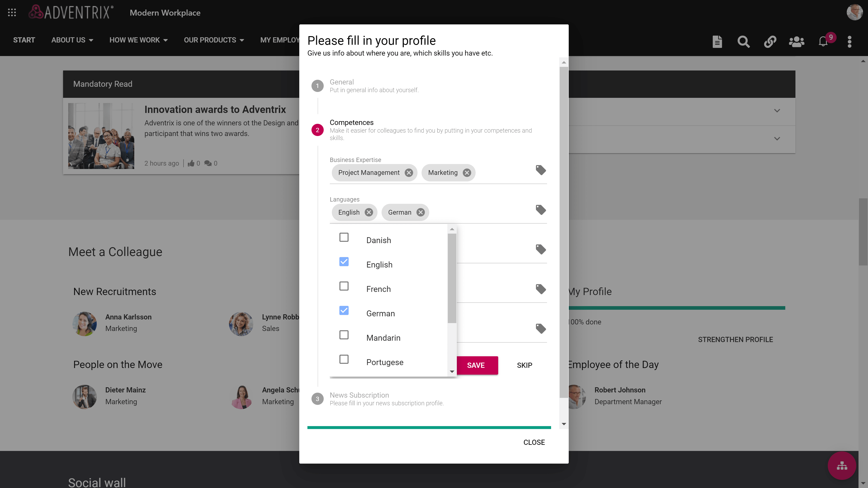Image resolution: width=868 pixels, height=488 pixels.
Task: Open Innovation awards to Adventrix article
Action: click(215, 109)
